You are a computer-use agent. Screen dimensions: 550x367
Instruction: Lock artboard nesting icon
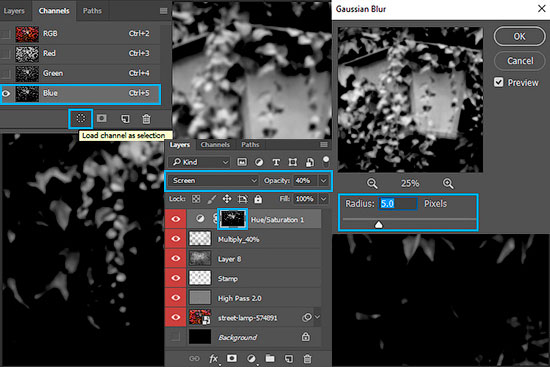pyautogui.click(x=242, y=199)
